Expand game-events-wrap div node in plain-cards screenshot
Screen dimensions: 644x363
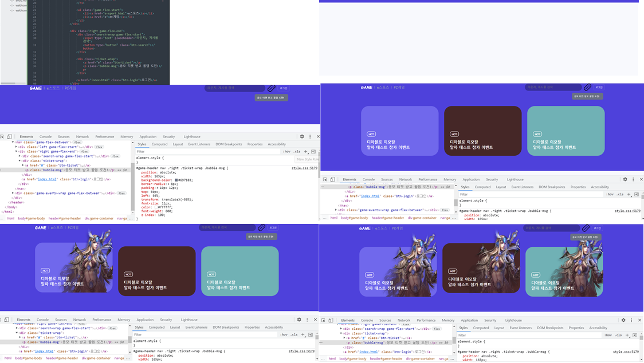point(336,210)
